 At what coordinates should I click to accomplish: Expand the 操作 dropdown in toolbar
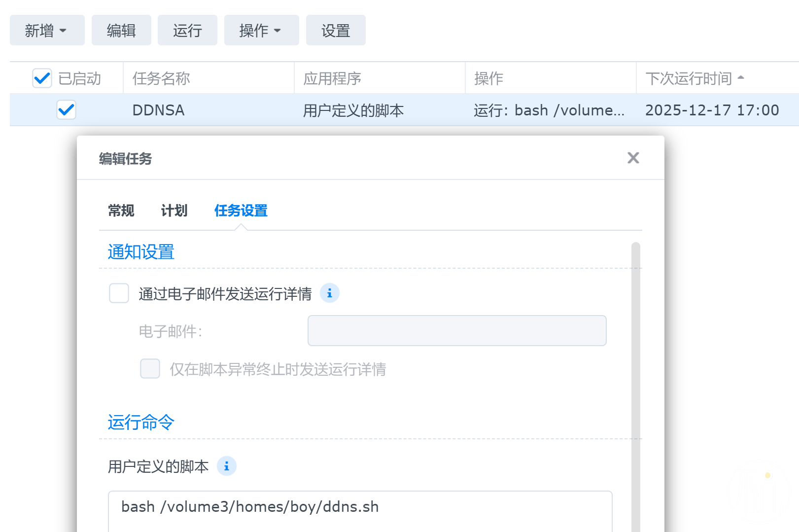click(x=261, y=31)
